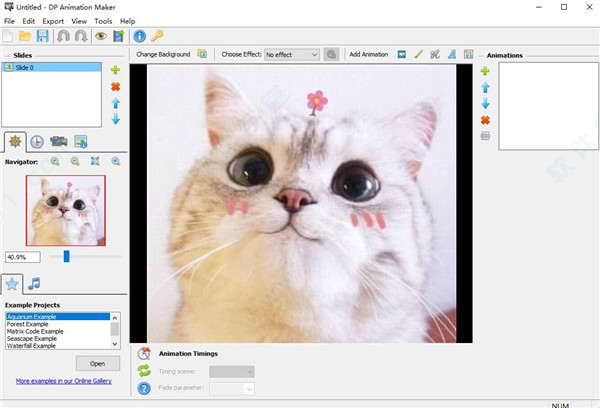Remove animation with red X in Animations panel
Image resolution: width=600 pixels, height=408 pixels.
(485, 120)
